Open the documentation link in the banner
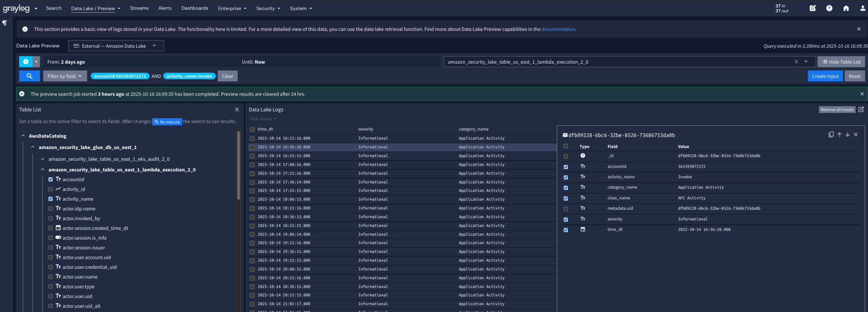 coord(558,29)
